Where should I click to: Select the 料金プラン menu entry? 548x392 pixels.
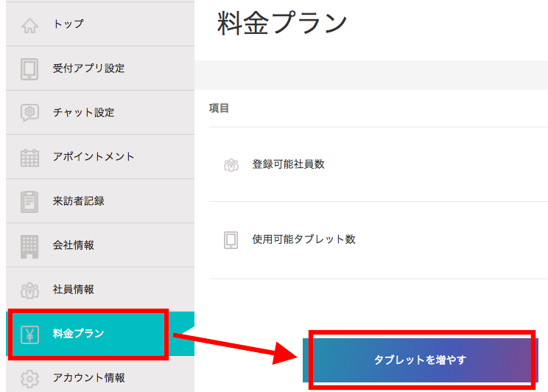coord(78,334)
